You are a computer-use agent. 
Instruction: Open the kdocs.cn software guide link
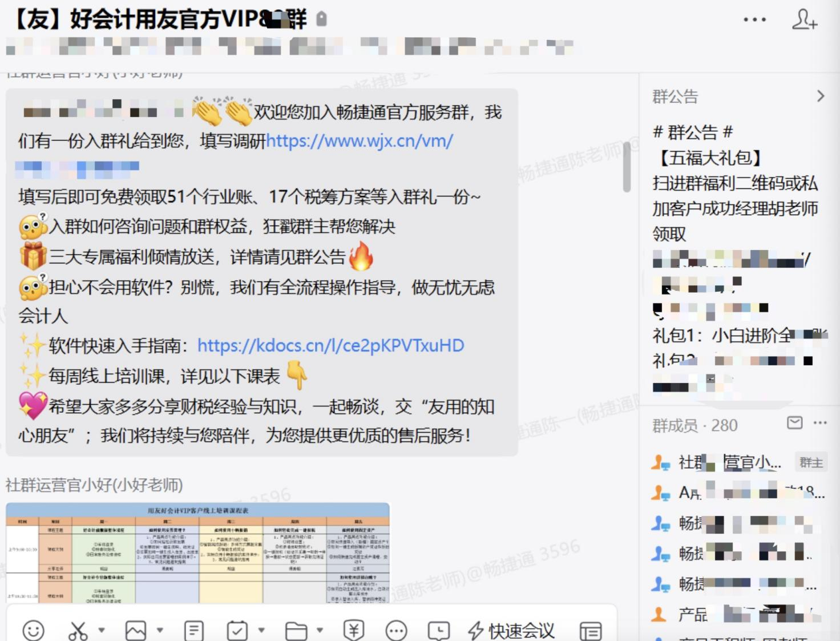point(330,345)
